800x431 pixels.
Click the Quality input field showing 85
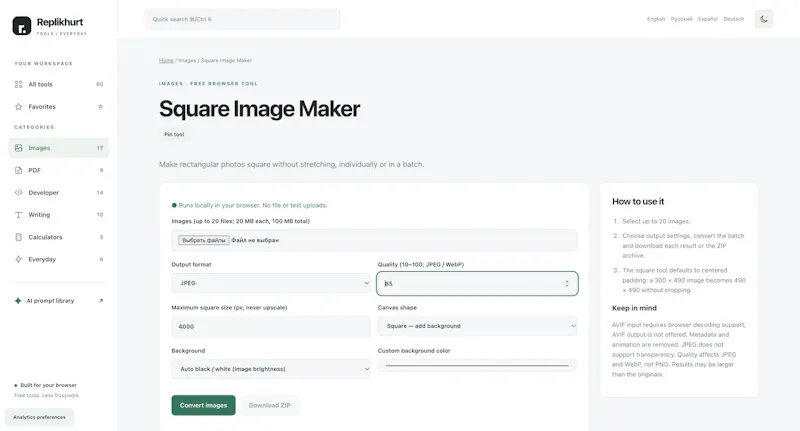477,284
